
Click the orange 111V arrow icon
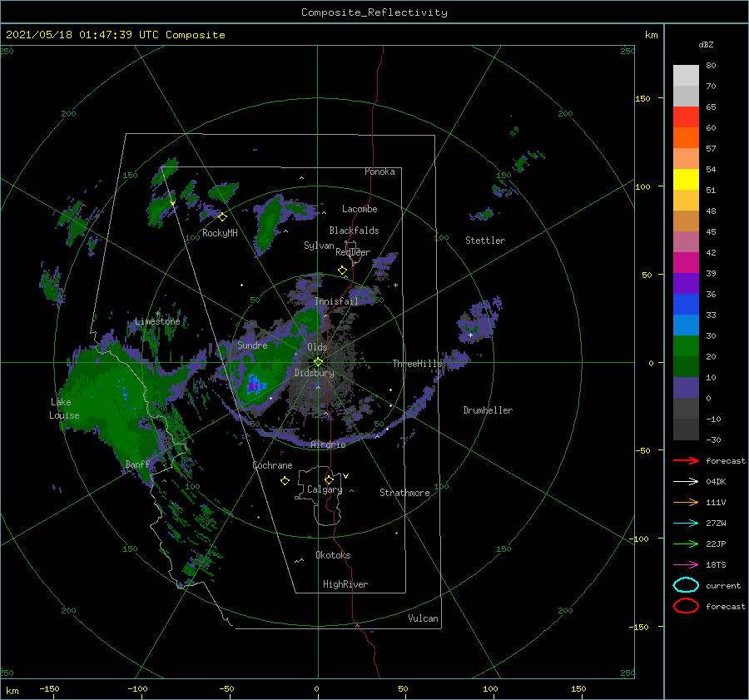coord(686,502)
